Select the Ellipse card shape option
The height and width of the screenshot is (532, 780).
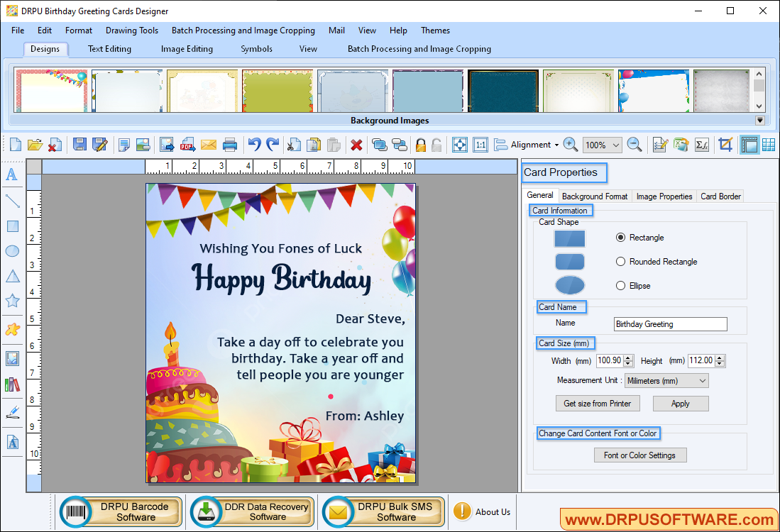621,285
